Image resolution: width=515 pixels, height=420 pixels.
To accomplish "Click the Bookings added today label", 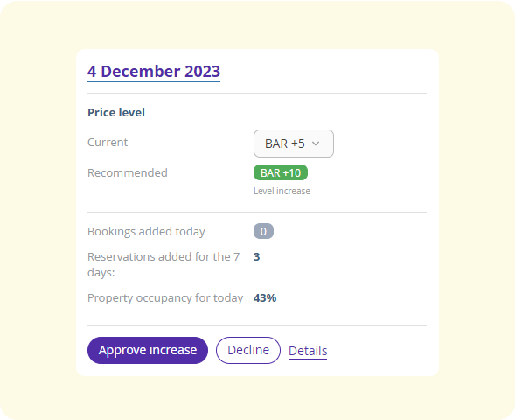I will pyautogui.click(x=146, y=232).
